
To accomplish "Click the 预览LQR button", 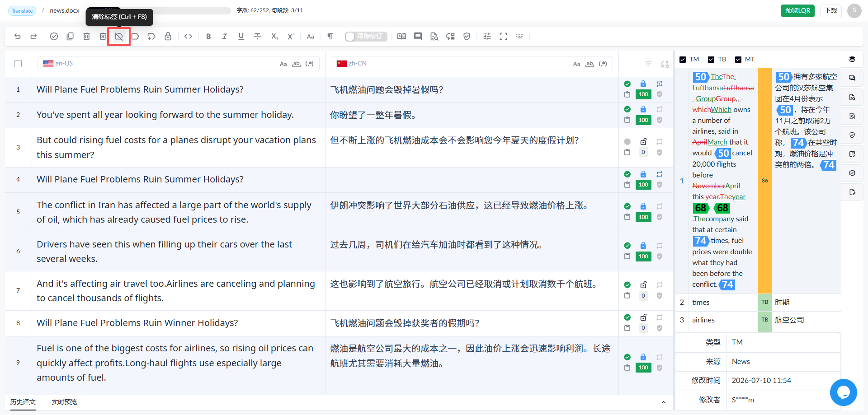I will click(x=797, y=10).
